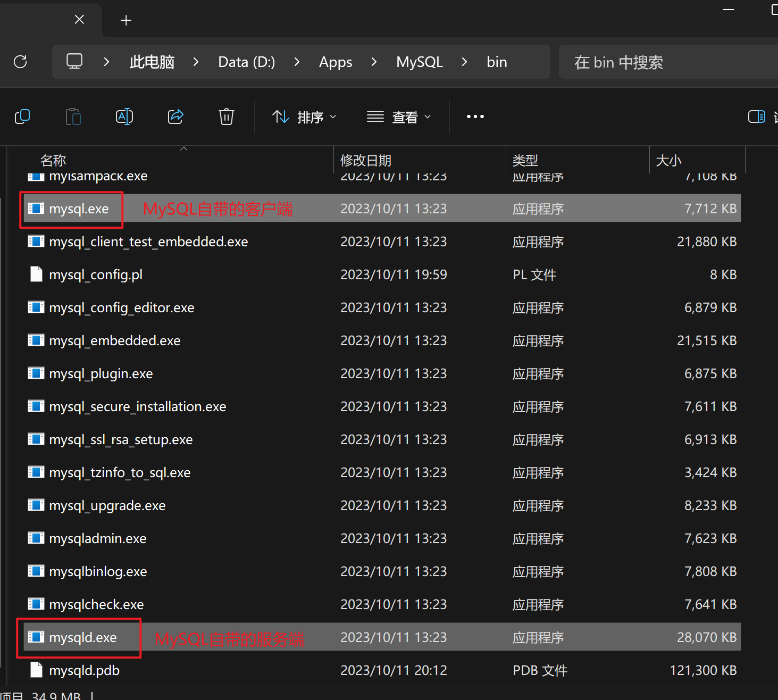Select the mysqlcheck.exe file name
778x700 pixels.
click(x=96, y=605)
